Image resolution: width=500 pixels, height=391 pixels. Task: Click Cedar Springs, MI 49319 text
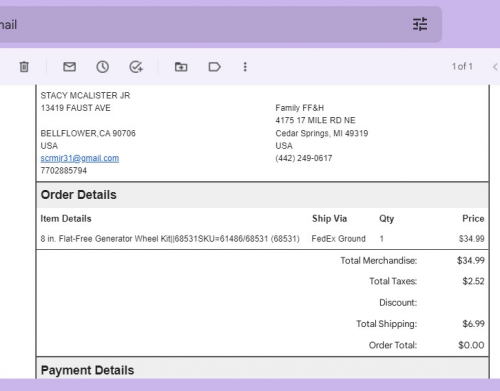pos(322,133)
